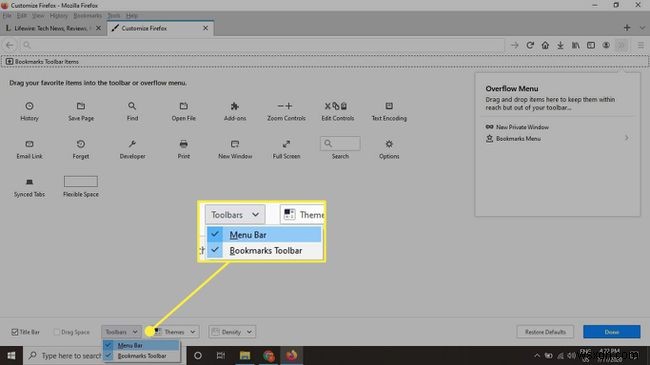Uncheck Menu Bar in Toolbars dropdown
Image resolution: width=650 pixels, height=365 pixels.
[142, 345]
